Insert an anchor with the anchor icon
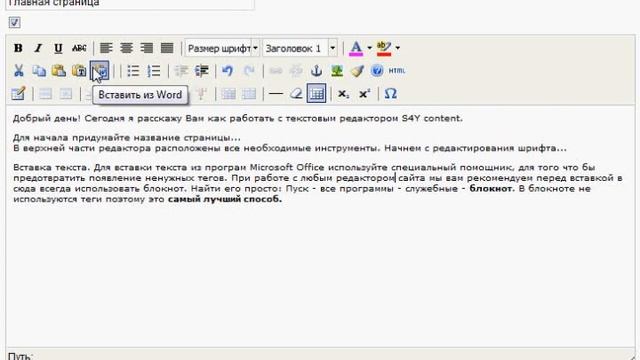Screen dimensions: 640x360 pyautogui.click(x=317, y=71)
